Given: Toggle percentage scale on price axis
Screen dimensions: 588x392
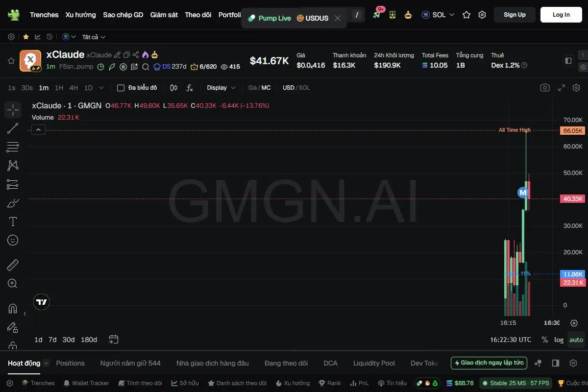Looking at the screenshot, I should 545,340.
